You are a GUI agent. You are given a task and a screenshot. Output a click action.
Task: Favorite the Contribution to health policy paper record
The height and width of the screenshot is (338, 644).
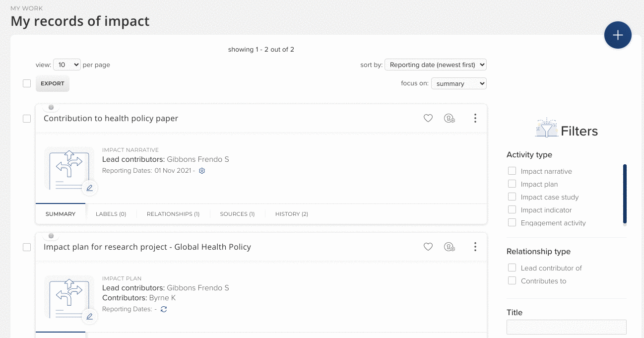[x=428, y=118]
